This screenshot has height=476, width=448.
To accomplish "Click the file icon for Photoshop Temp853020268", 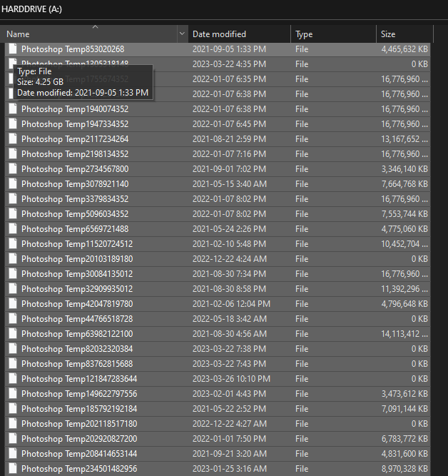I will pyautogui.click(x=13, y=49).
